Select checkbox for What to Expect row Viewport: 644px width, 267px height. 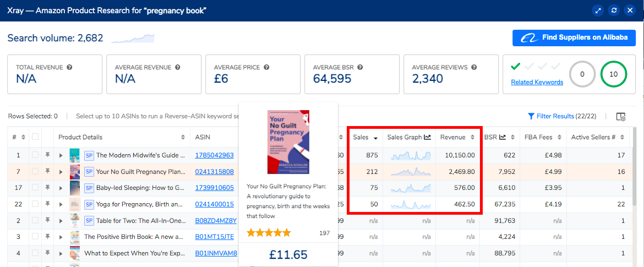pyautogui.click(x=35, y=253)
